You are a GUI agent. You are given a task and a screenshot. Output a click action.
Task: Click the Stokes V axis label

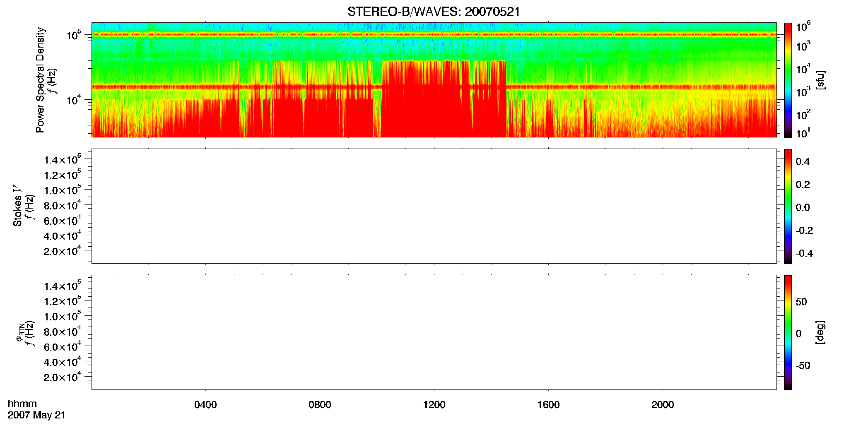(18, 206)
